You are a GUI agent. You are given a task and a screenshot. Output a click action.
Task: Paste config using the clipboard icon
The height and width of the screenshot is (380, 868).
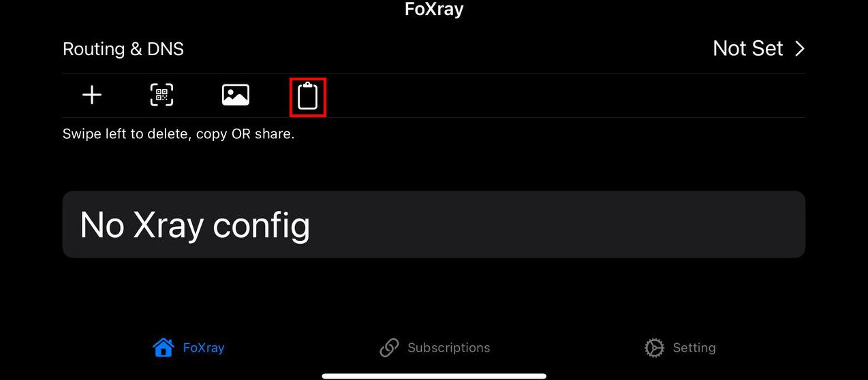308,96
